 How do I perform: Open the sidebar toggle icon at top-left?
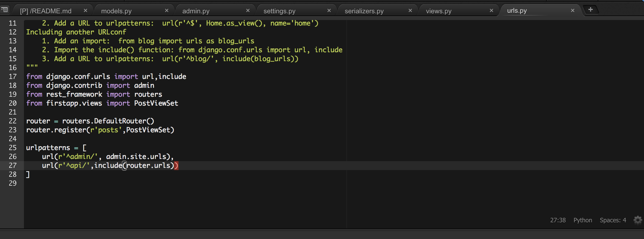tap(5, 10)
